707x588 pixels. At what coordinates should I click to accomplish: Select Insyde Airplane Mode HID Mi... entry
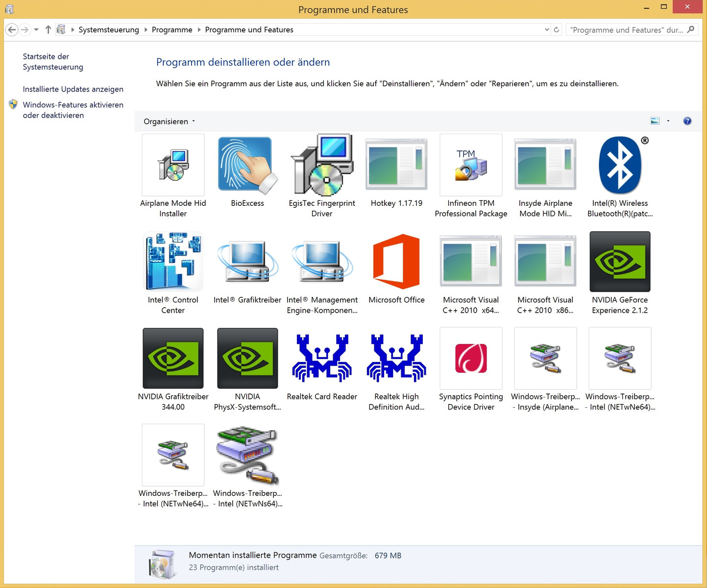click(545, 176)
